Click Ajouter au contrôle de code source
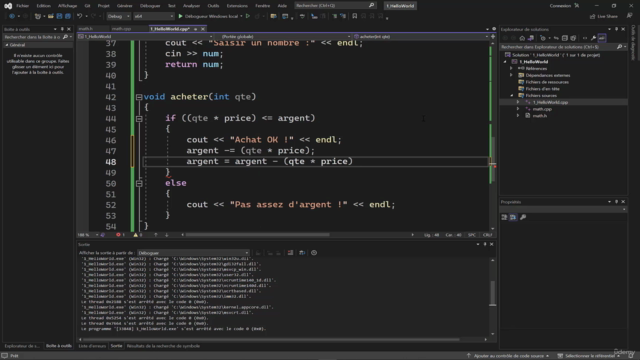 [x=508, y=356]
